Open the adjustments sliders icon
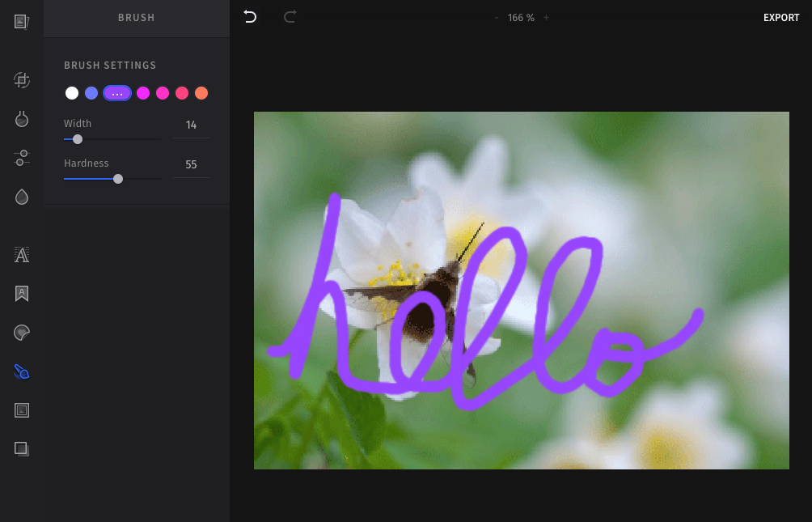The height and width of the screenshot is (522, 812). click(21, 158)
